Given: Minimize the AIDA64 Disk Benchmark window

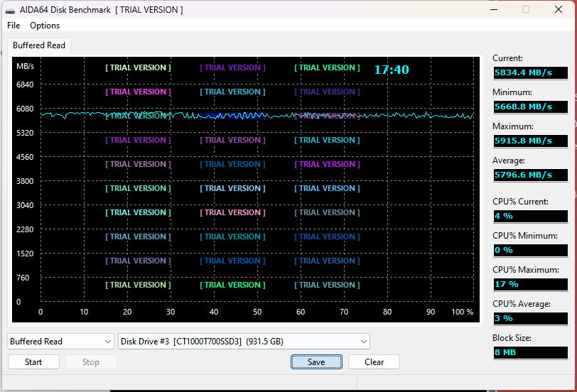Looking at the screenshot, I should click(x=493, y=10).
